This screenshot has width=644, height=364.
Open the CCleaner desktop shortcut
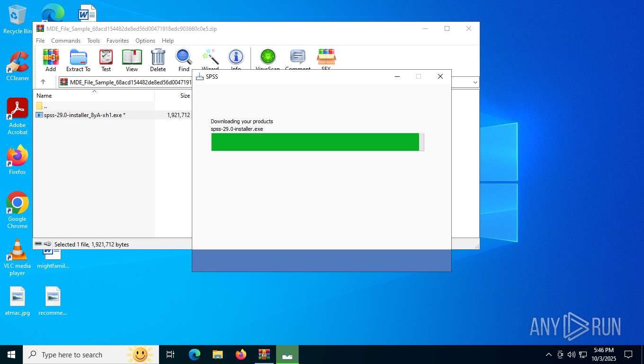click(x=18, y=66)
